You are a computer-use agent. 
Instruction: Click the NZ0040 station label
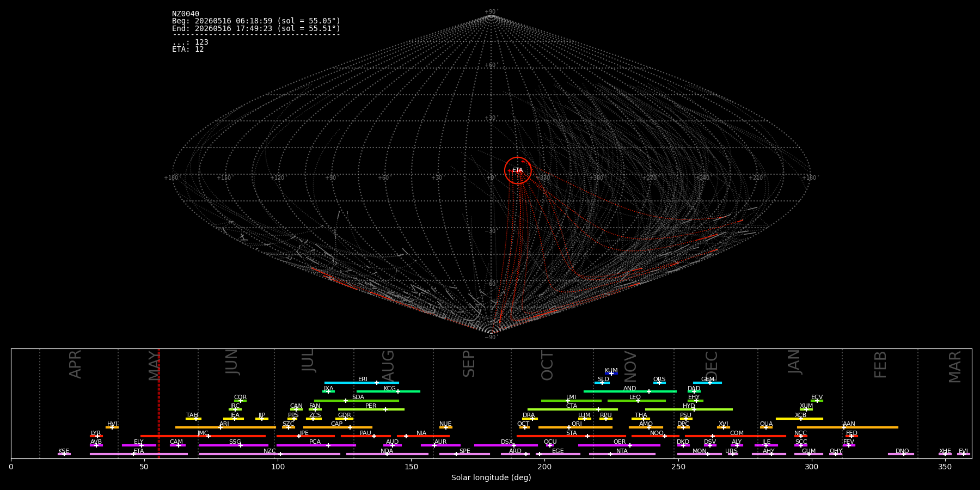point(186,14)
